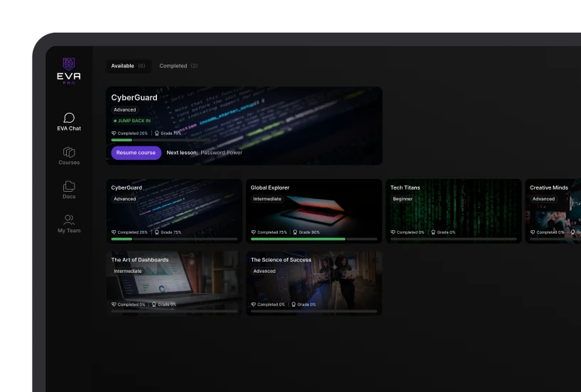Click the featured CyberGuard progress bar
The height and width of the screenshot is (392, 581).
coord(161,140)
